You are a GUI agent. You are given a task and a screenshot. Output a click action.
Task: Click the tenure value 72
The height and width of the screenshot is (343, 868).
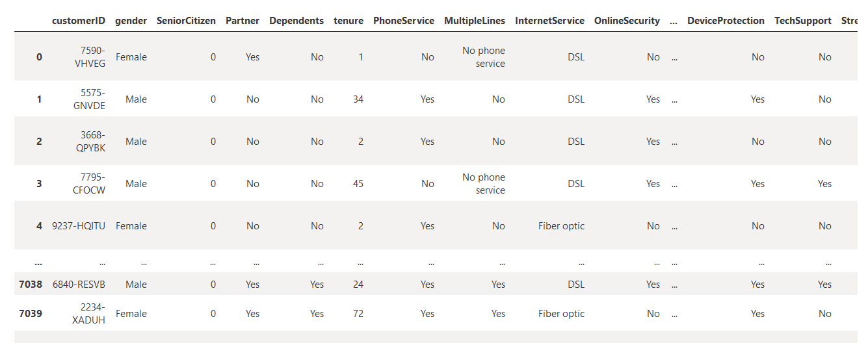click(358, 314)
